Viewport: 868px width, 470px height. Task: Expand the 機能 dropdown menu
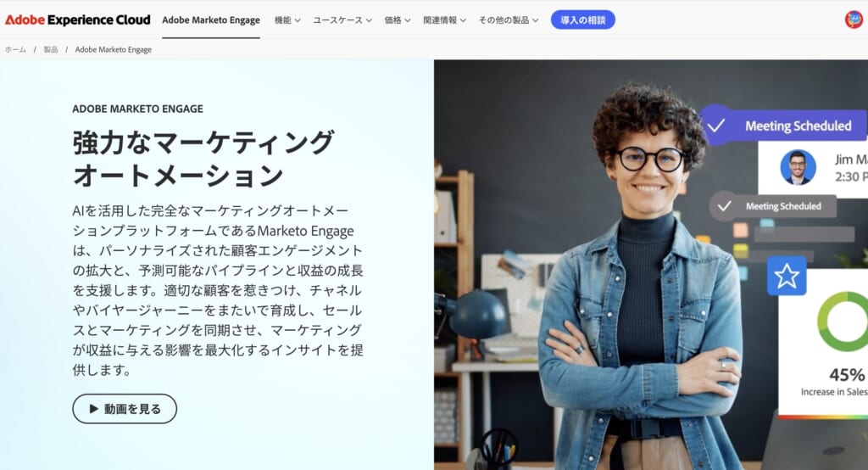(x=287, y=20)
